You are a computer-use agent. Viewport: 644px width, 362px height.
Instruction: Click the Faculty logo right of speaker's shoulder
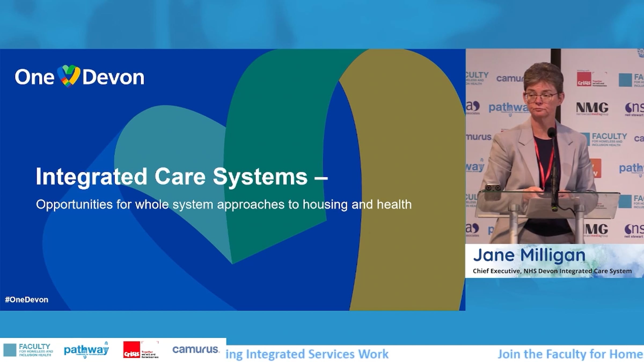pos(604,139)
